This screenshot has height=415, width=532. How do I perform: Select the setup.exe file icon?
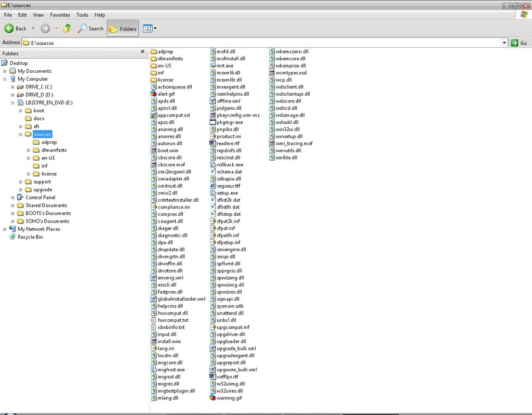point(212,193)
